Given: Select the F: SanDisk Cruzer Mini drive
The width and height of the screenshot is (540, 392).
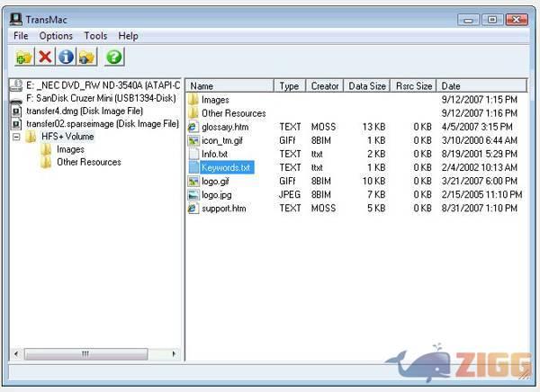Looking at the screenshot, I should (101, 98).
